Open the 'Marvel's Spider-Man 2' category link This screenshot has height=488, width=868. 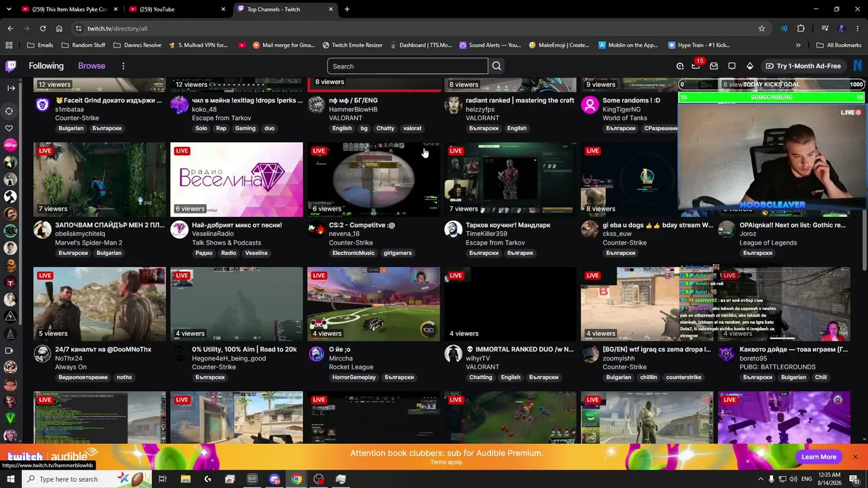pyautogui.click(x=89, y=243)
